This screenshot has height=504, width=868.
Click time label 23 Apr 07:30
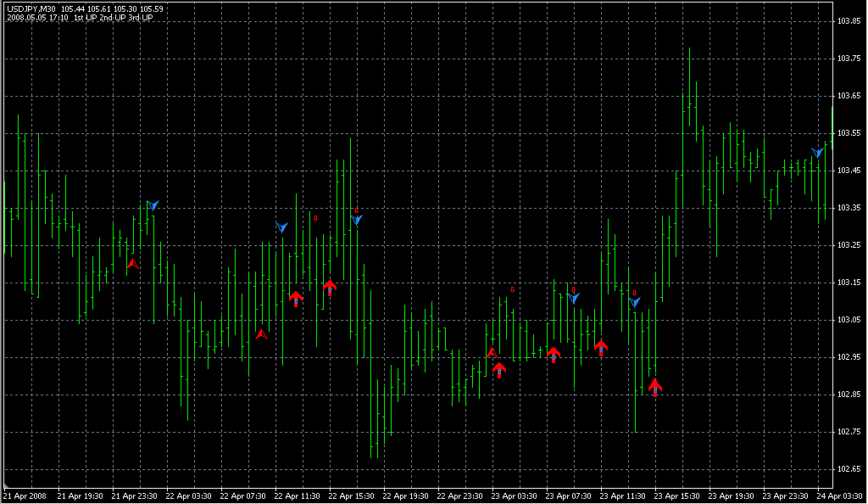tap(568, 496)
